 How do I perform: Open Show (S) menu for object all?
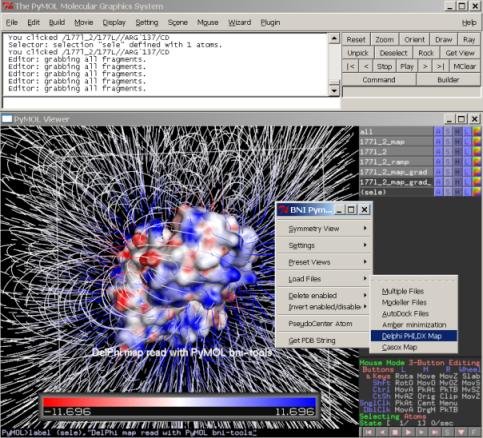pyautogui.click(x=448, y=132)
